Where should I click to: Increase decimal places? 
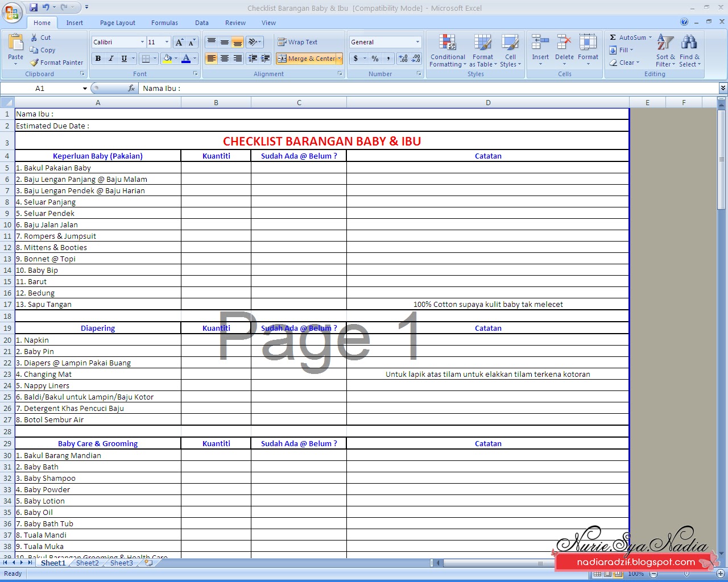[403, 59]
